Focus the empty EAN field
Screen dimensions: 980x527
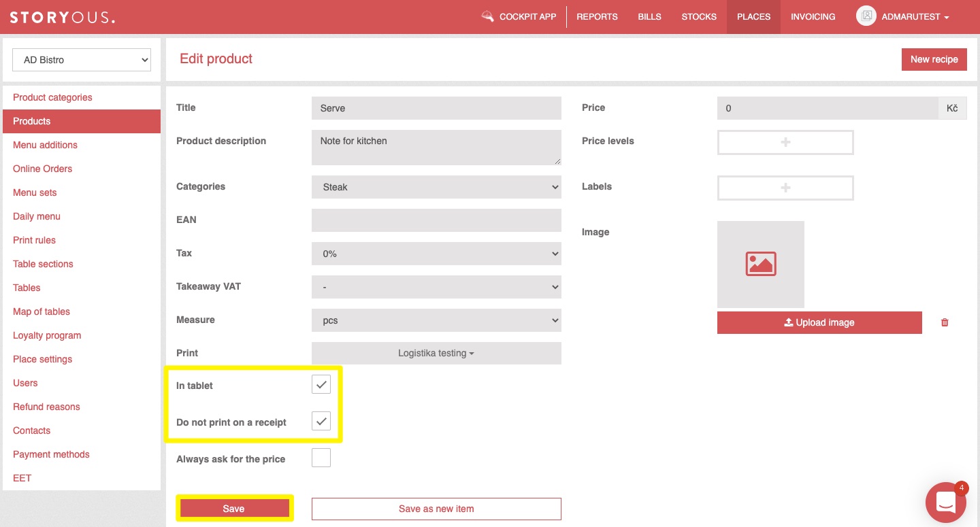[x=436, y=220]
